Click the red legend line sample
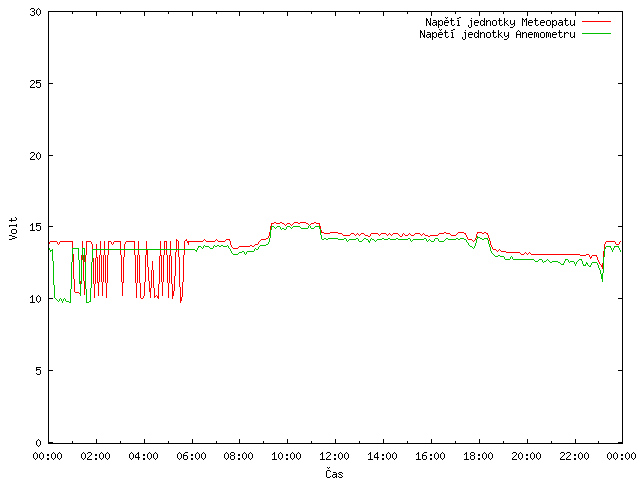The height and width of the screenshot is (480, 640). [x=596, y=22]
